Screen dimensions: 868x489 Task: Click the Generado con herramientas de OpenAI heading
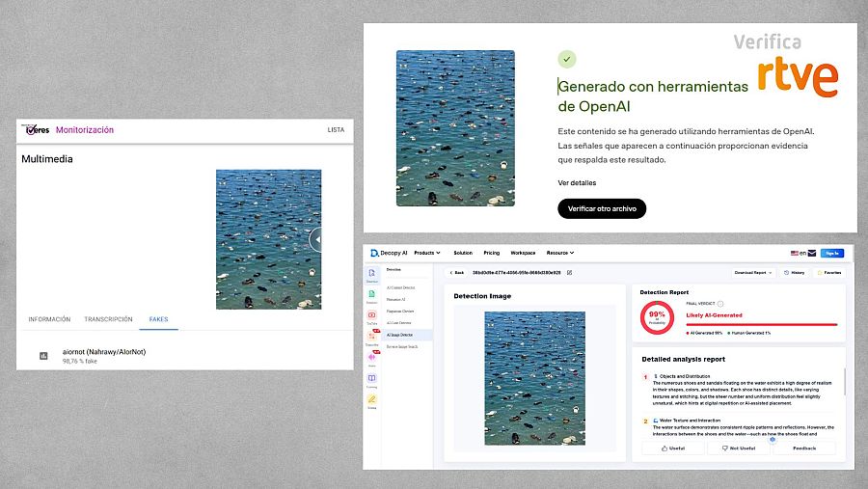(653, 95)
